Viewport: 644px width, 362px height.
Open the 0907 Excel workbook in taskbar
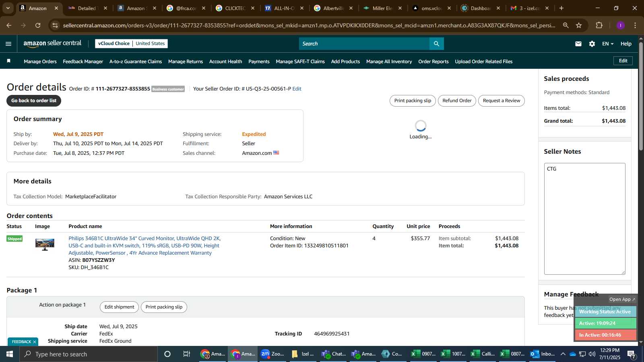(x=423, y=354)
